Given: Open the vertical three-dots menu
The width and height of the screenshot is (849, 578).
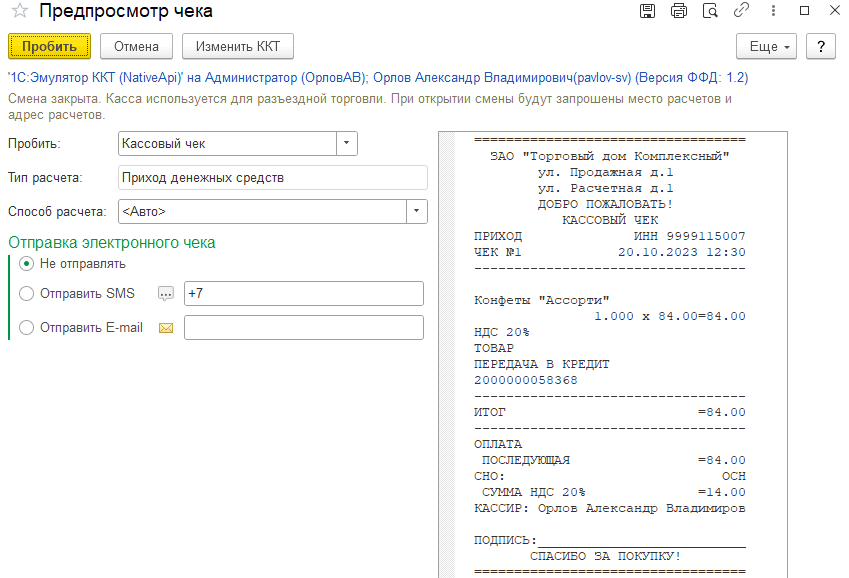Looking at the screenshot, I should pos(771,11).
